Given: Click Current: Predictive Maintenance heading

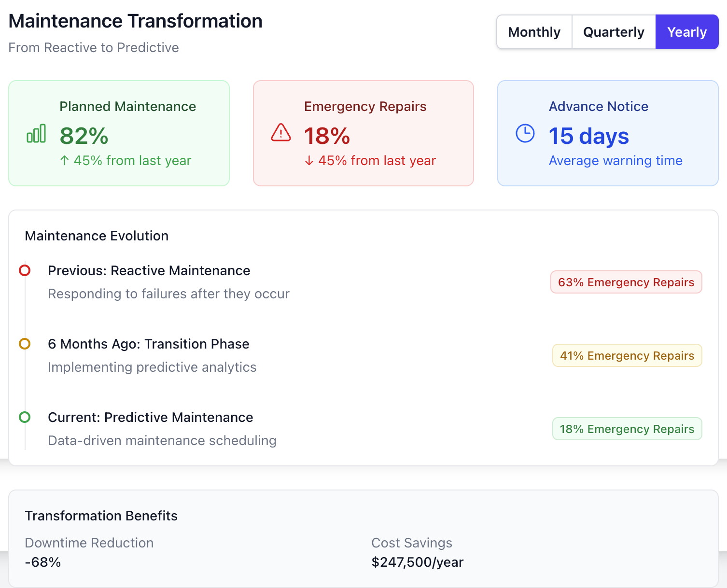Looking at the screenshot, I should click(151, 417).
